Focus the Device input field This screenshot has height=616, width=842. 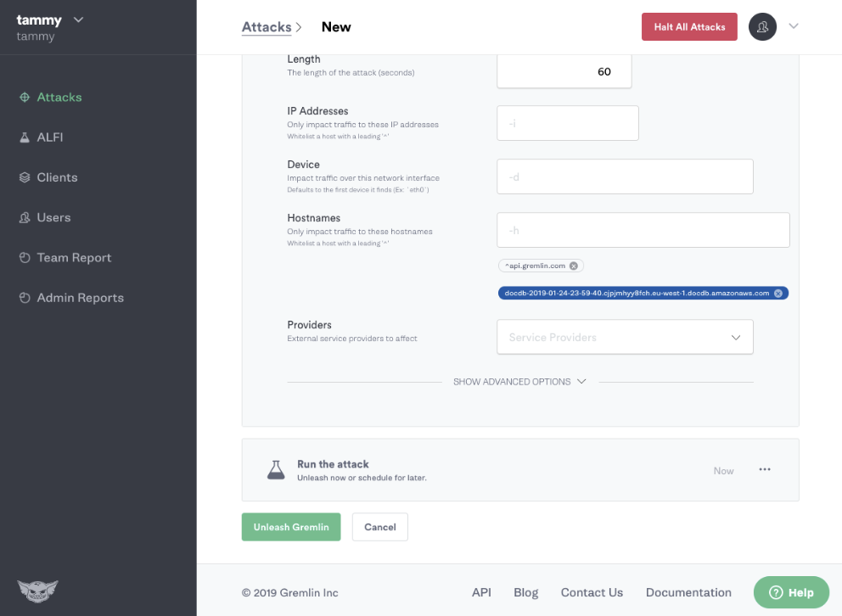point(625,176)
